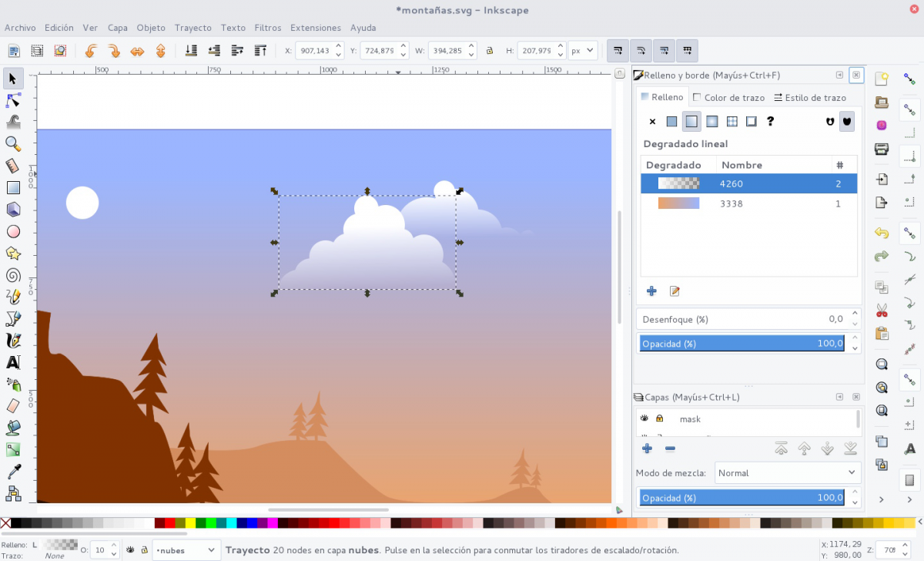
Task: Hide the mask layer with its eye toggle
Action: coord(644,418)
